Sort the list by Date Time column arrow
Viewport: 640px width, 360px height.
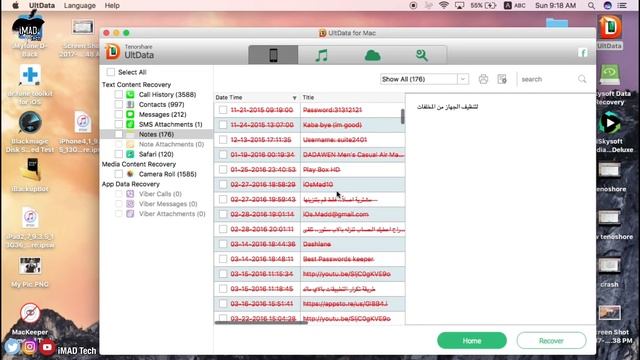[294, 98]
